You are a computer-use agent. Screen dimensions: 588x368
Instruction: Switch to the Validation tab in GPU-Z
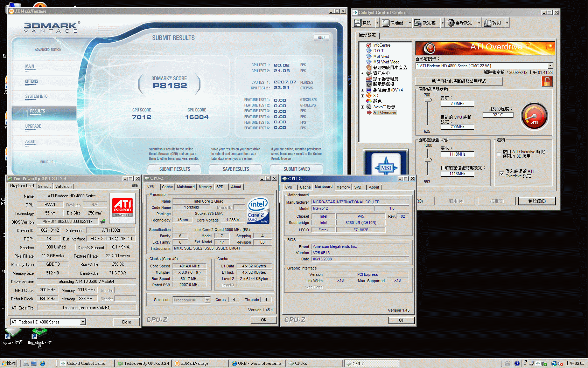tap(63, 186)
